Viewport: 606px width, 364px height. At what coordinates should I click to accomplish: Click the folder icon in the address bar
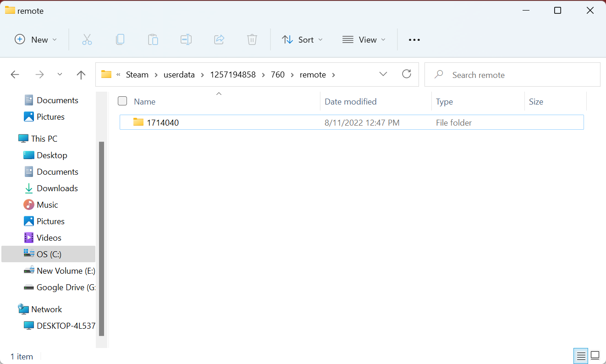[x=106, y=74]
